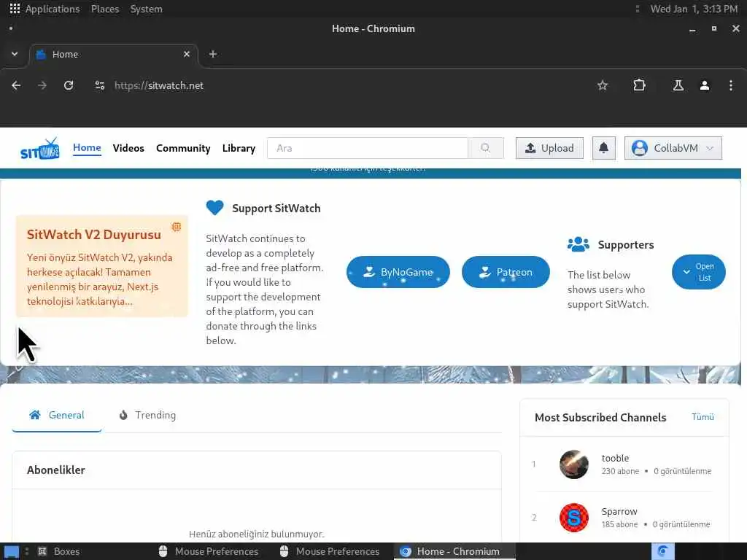Switch to the second Mouse Preferences window
The image size is (747, 560).
coord(330,551)
